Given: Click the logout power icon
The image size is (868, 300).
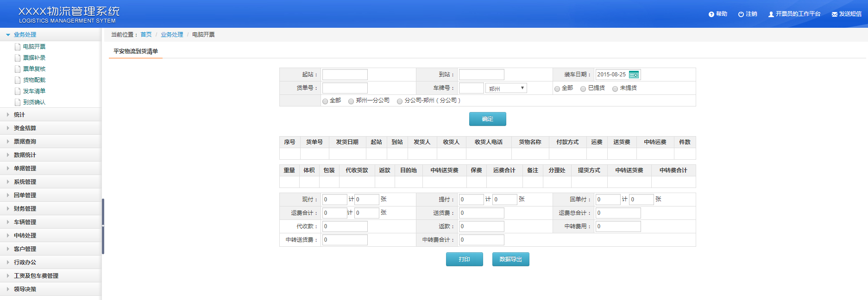Looking at the screenshot, I should tap(741, 14).
